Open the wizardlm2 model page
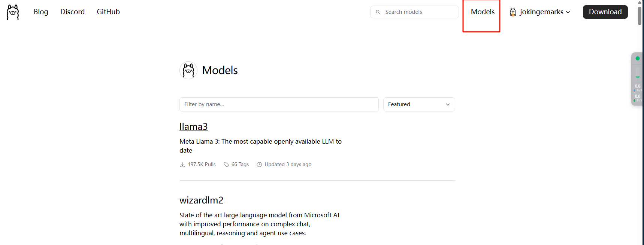This screenshot has height=245, width=644. (x=201, y=200)
